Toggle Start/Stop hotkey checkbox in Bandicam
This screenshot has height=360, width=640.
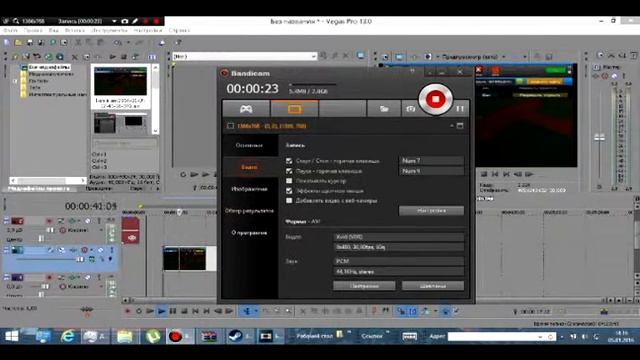(x=289, y=161)
